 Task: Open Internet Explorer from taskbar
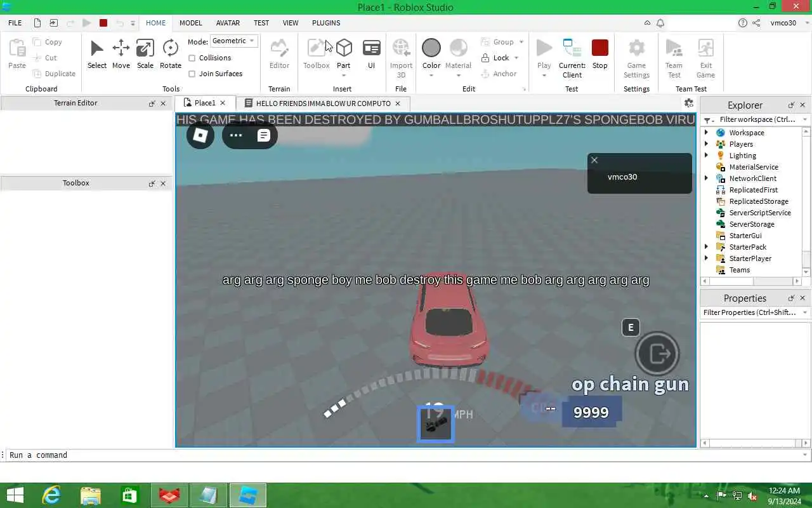51,495
